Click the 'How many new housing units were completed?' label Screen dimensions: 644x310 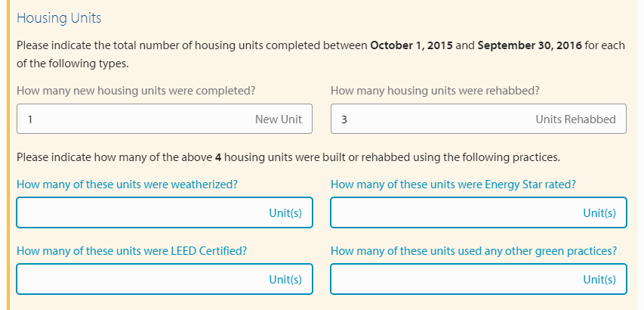(136, 90)
